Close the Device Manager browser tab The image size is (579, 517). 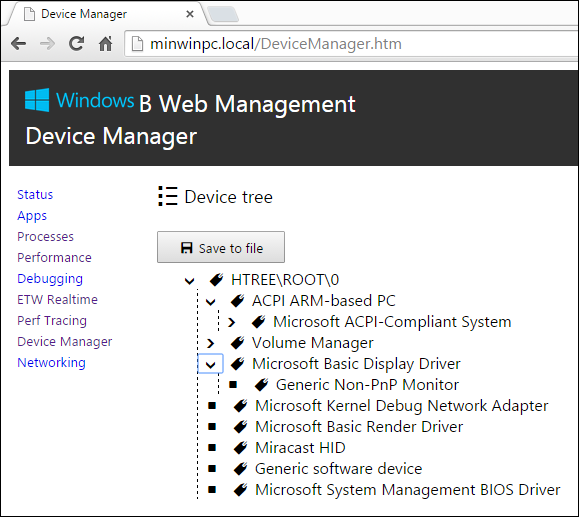click(x=190, y=14)
